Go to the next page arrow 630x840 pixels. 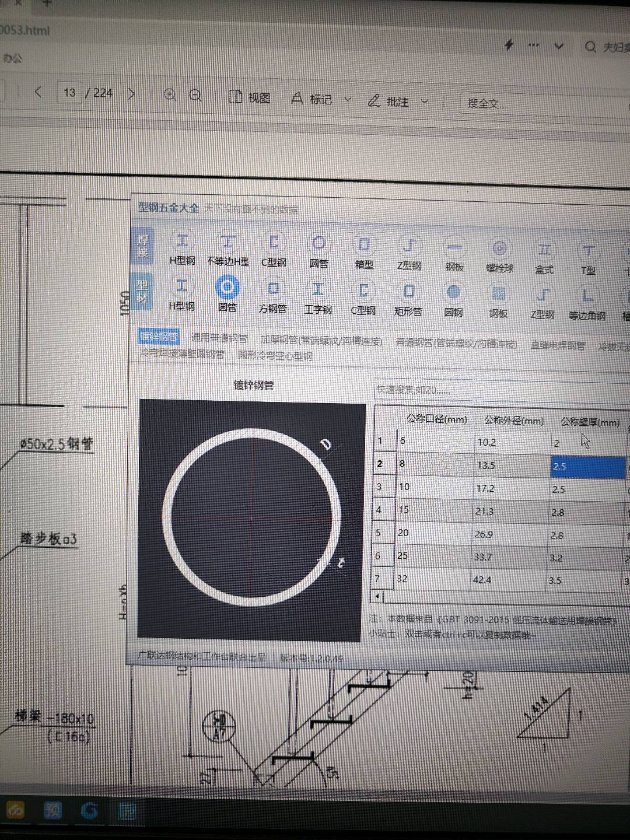pos(131,93)
